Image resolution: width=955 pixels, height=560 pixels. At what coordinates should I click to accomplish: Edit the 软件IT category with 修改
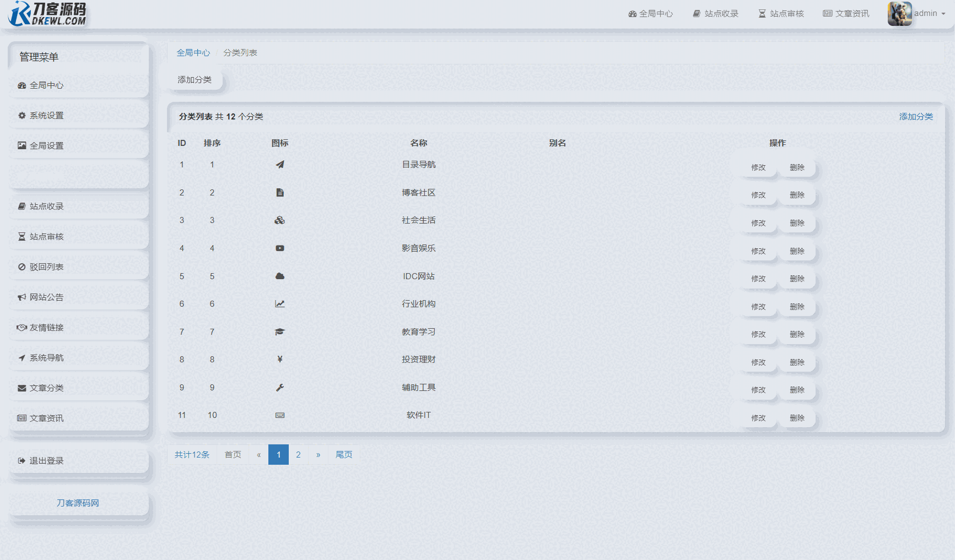pos(758,418)
